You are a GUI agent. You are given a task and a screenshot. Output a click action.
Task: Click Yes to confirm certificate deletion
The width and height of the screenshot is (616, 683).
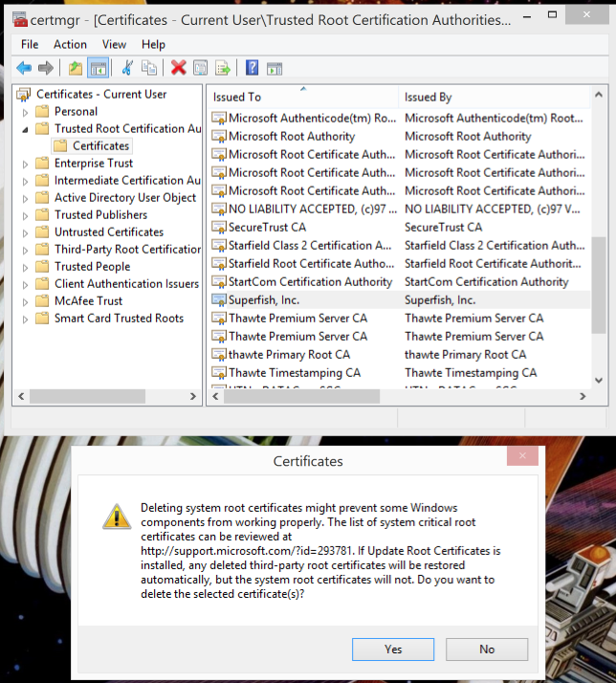393,649
